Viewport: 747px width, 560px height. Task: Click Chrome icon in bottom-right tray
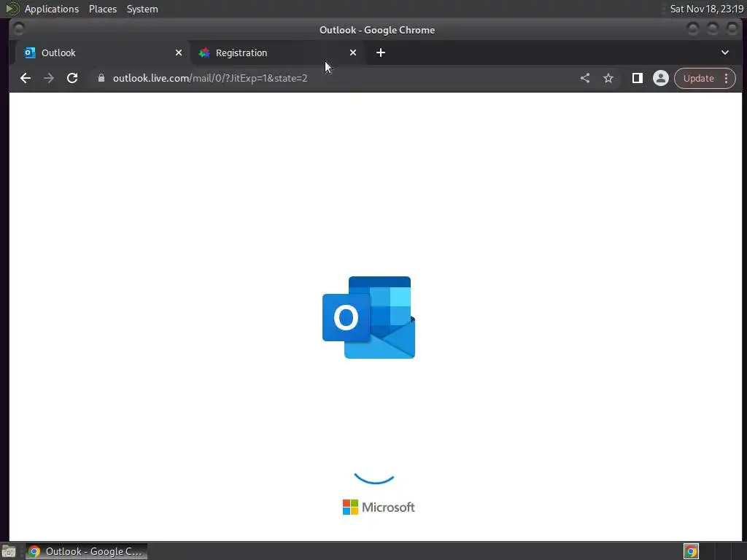click(x=691, y=551)
